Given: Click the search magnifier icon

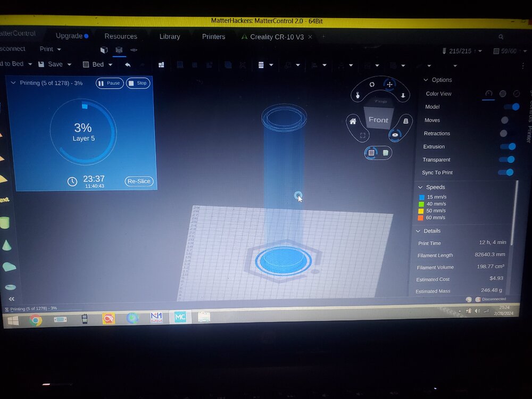Looking at the screenshot, I should [x=501, y=37].
